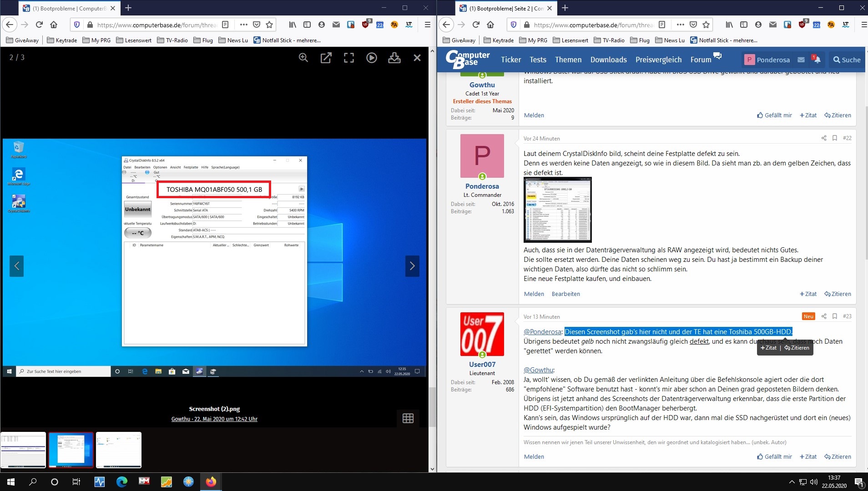Image resolution: width=868 pixels, height=491 pixels.
Task: Open uBlock Origin icon in right Firefox toolbar
Action: tap(802, 24)
